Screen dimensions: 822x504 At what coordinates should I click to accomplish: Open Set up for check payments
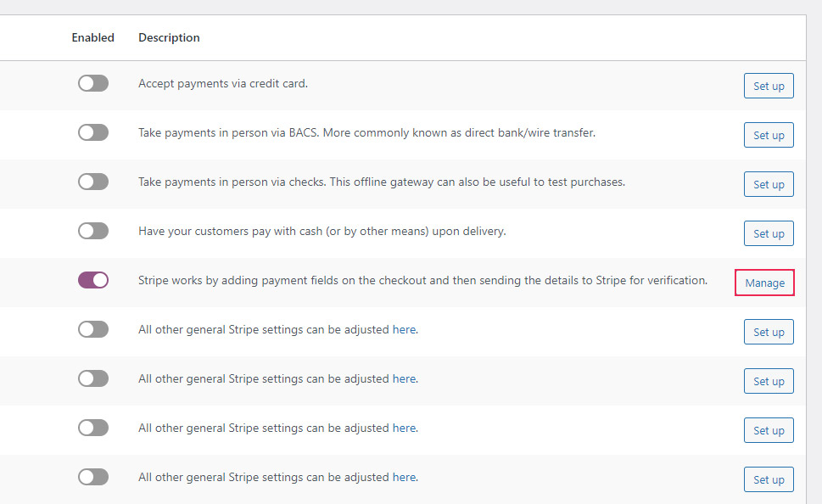[769, 185]
